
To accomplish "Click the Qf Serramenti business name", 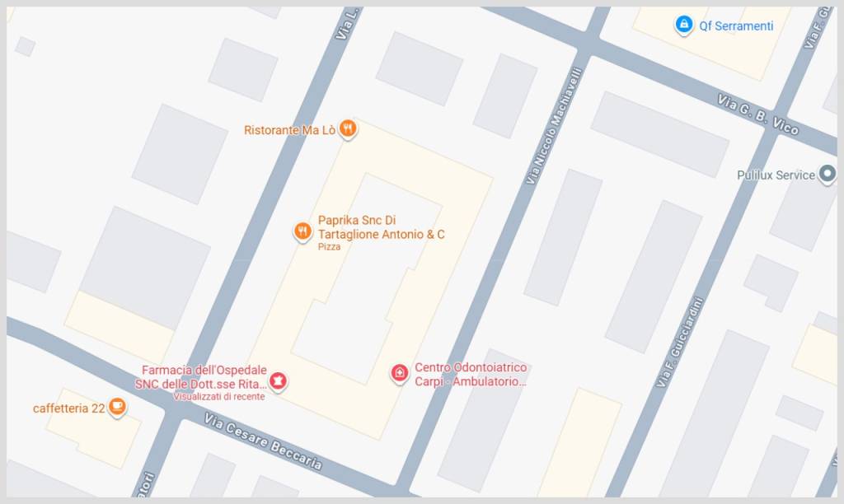I will pos(736,26).
